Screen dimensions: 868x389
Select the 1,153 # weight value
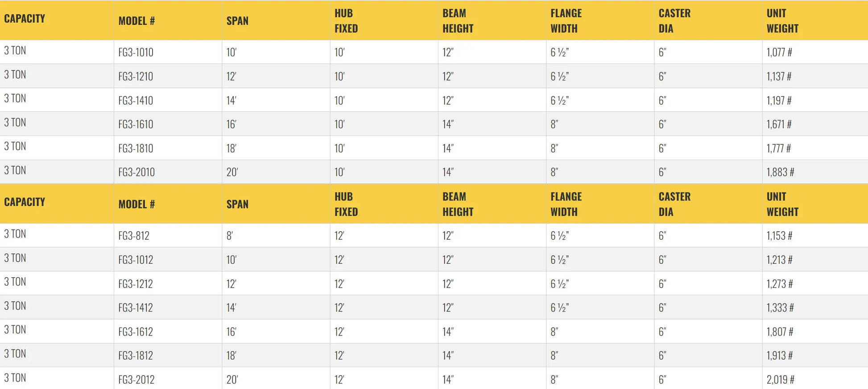pos(779,236)
